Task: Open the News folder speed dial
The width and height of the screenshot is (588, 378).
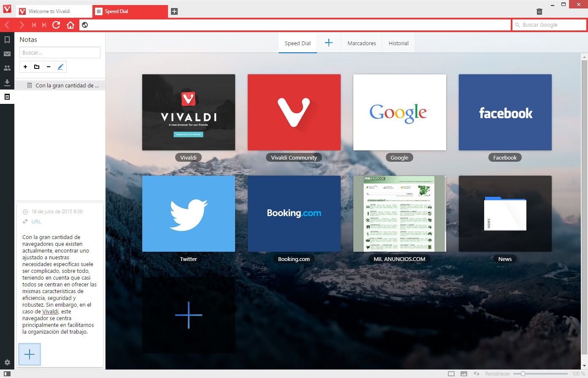Action: pyautogui.click(x=505, y=214)
